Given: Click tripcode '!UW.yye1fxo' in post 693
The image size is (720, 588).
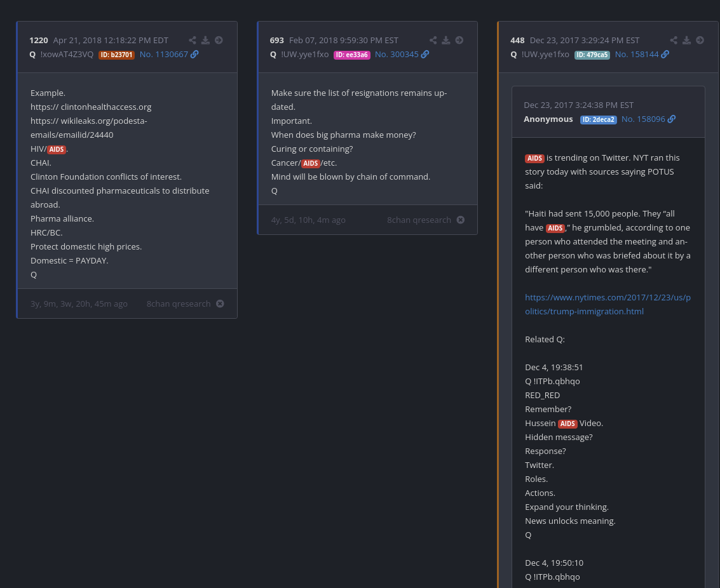Looking at the screenshot, I should [305, 54].
